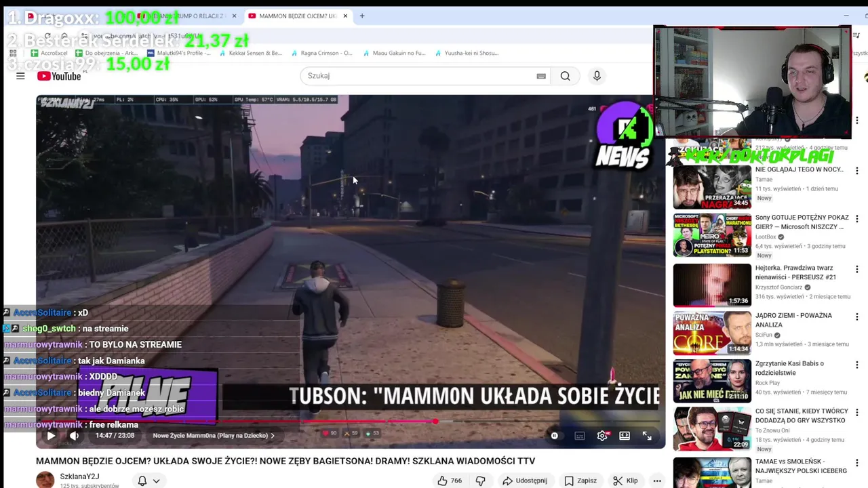Open the Krzysztof Gonciarz channel name
The image size is (868, 488).
(x=778, y=287)
